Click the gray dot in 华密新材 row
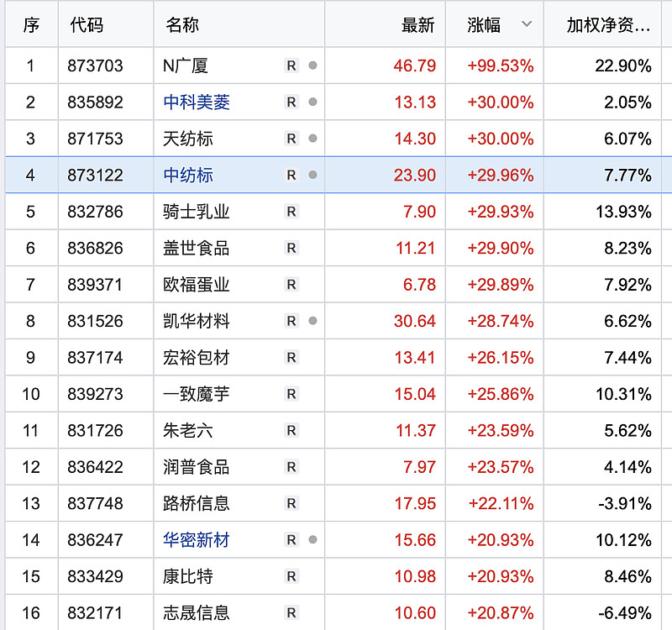The image size is (672, 630). (x=312, y=539)
